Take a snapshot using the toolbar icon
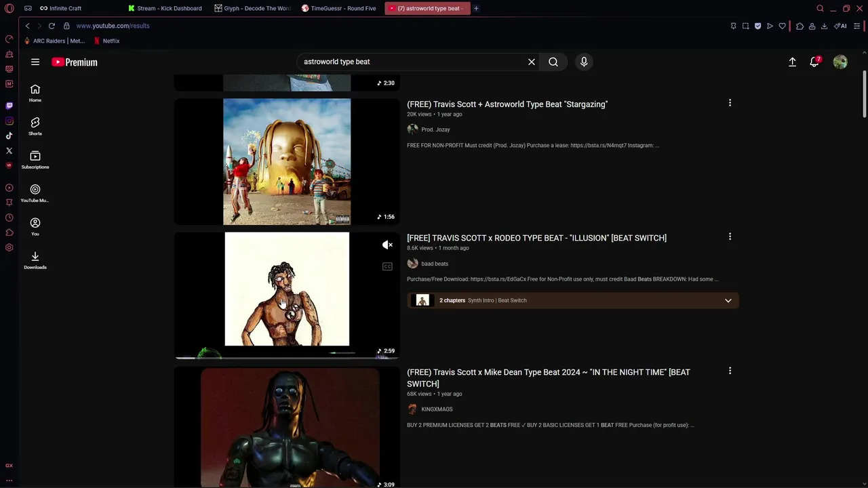This screenshot has width=868, height=488. click(x=745, y=26)
